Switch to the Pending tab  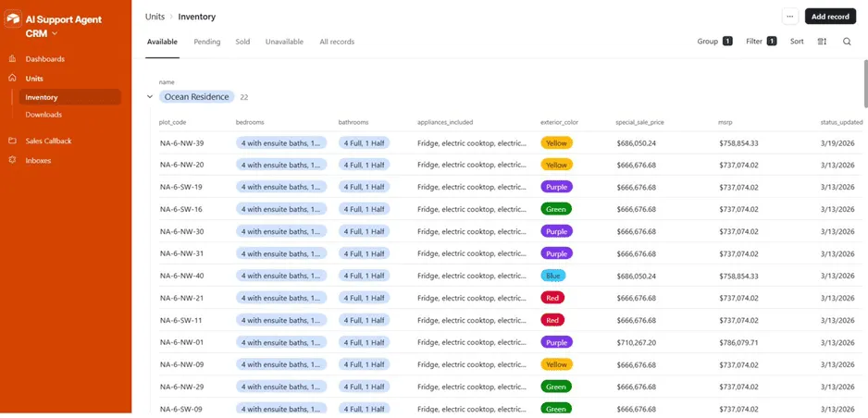207,42
